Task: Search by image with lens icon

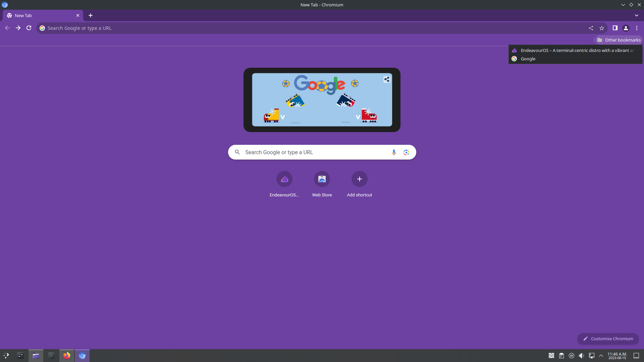Action: pos(406,152)
